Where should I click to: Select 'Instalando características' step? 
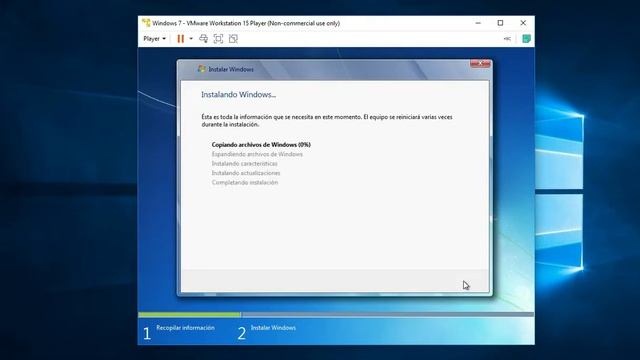[x=244, y=164]
